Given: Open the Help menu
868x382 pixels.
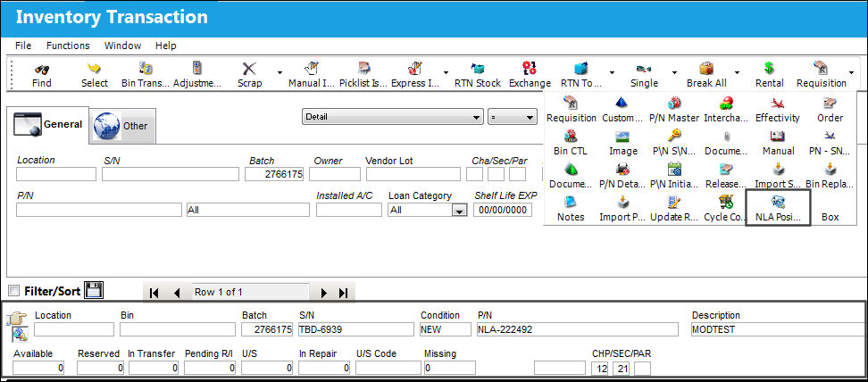Looking at the screenshot, I should click(x=165, y=46).
